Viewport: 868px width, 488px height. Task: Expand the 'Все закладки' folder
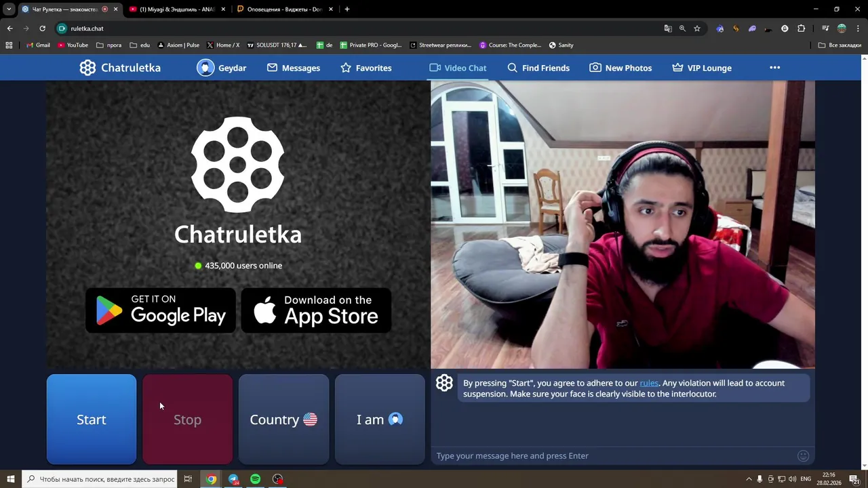tap(840, 45)
